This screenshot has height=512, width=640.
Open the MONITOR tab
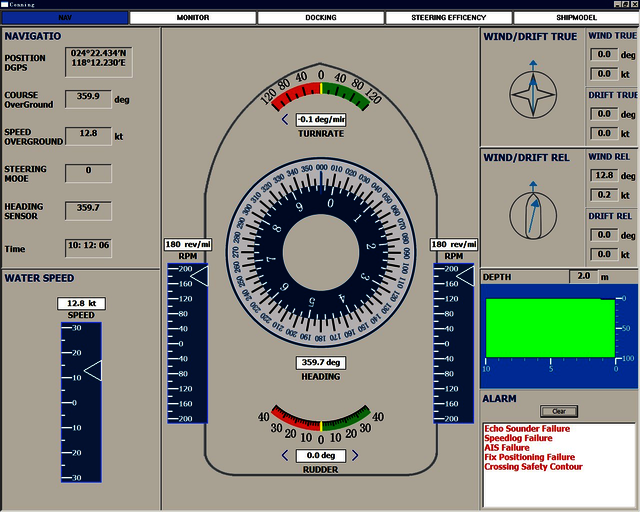point(193,18)
